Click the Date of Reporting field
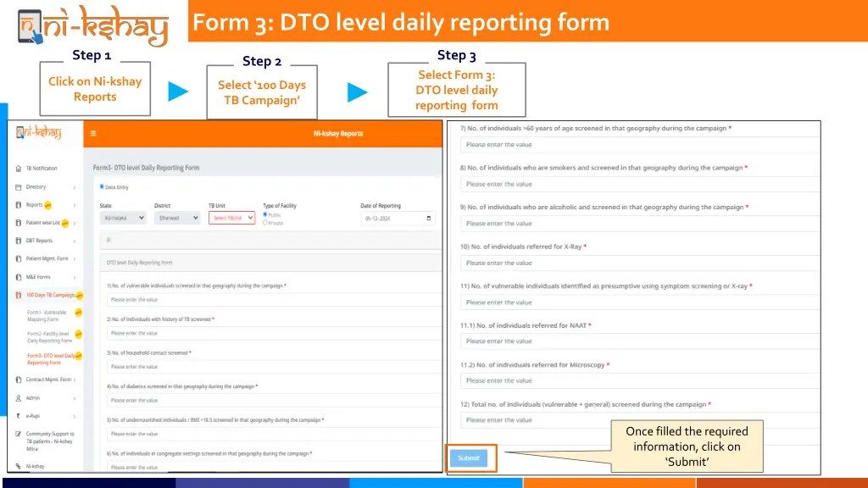The height and width of the screenshot is (488, 868). tap(398, 218)
